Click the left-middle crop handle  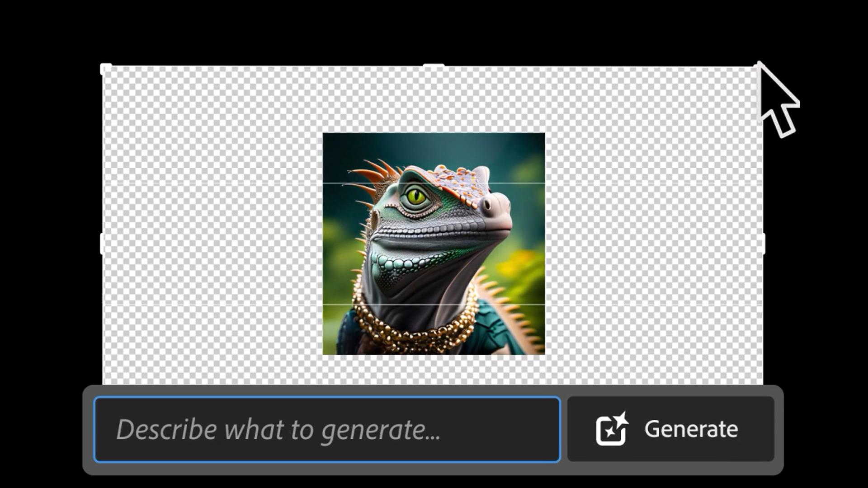point(102,244)
